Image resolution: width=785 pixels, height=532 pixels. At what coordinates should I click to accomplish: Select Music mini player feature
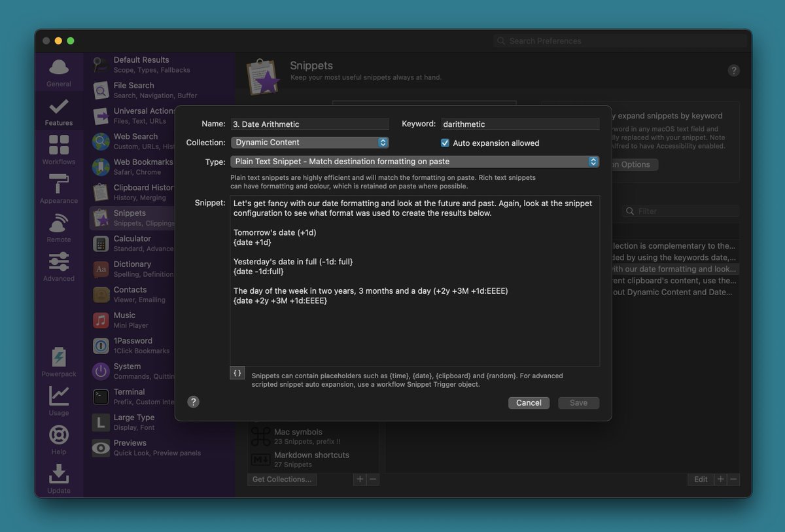pos(133,320)
